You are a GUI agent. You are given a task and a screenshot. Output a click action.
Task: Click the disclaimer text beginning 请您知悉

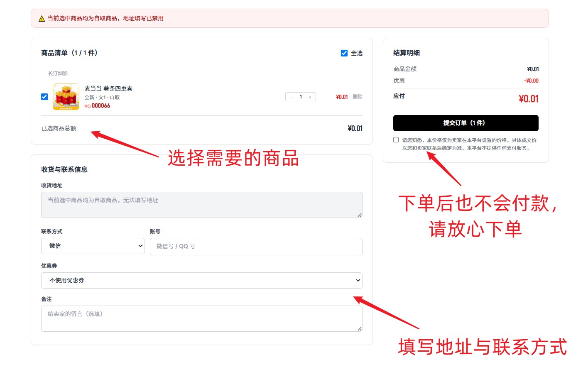tap(469, 144)
